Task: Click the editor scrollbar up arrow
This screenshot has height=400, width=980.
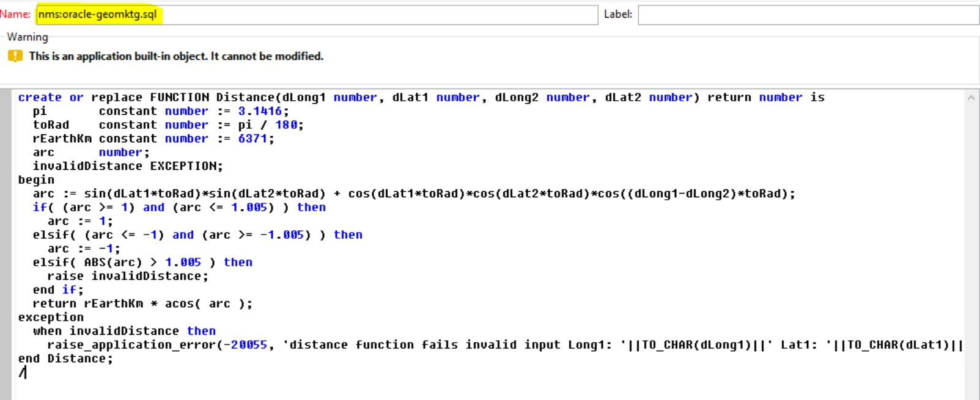Action: 971,98
